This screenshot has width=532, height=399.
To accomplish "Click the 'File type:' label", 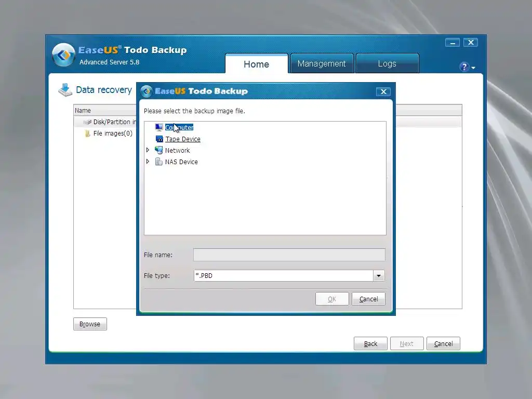I will [157, 275].
